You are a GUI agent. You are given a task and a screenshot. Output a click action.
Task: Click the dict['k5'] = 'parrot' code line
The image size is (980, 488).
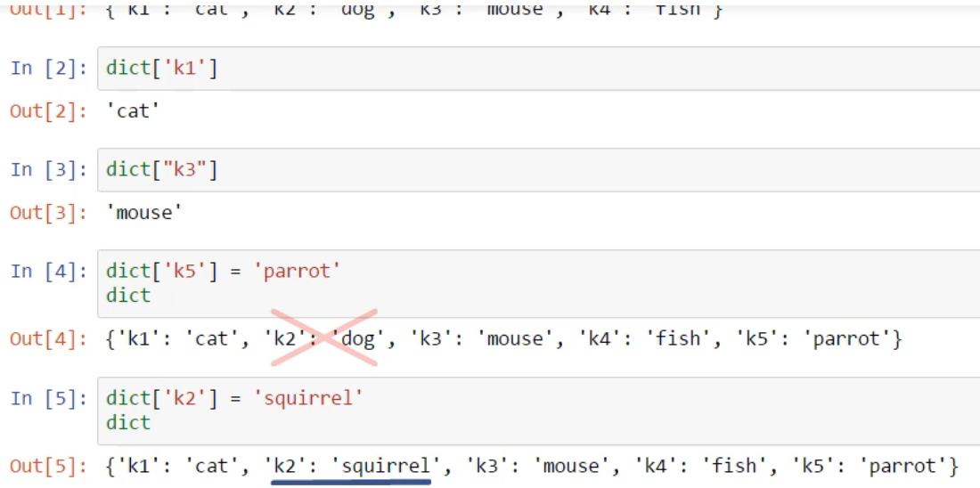[224, 272]
